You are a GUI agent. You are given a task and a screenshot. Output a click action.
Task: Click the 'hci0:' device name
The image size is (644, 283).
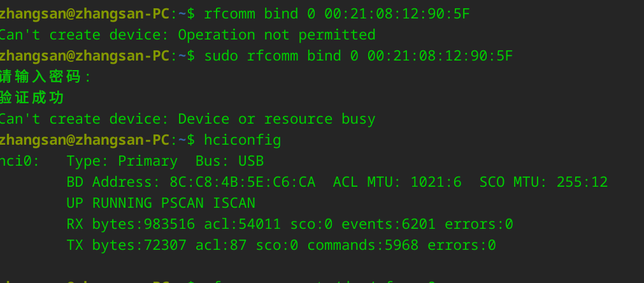coord(19,161)
